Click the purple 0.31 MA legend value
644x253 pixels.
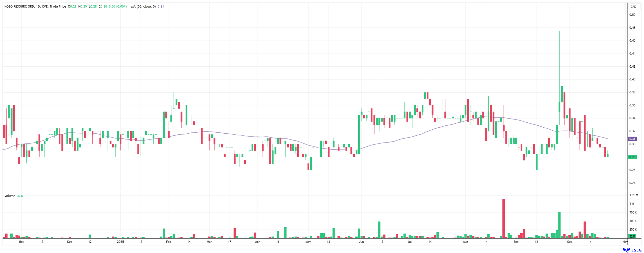pyautogui.click(x=161, y=7)
